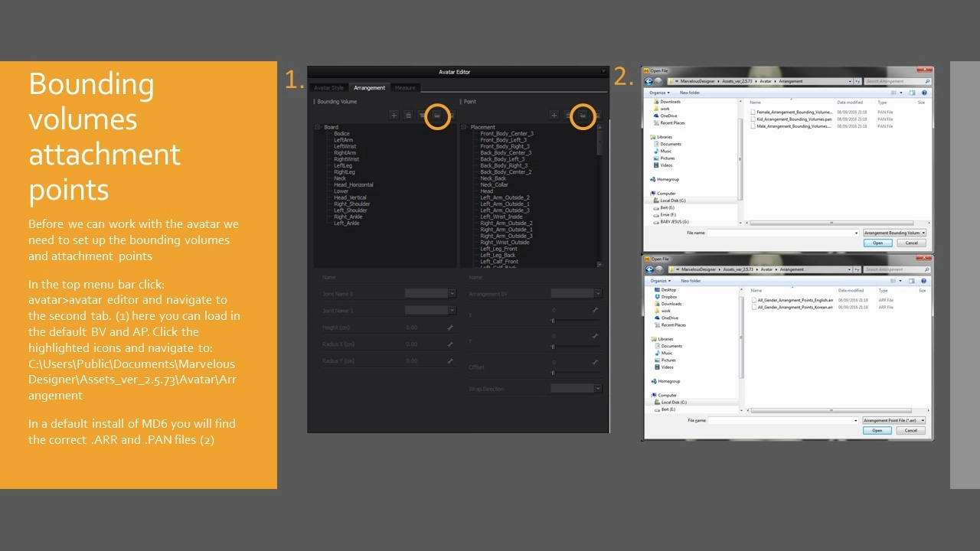Collapse the Placement tree node
Image resolution: width=980 pixels, height=551 pixels.
(x=464, y=127)
